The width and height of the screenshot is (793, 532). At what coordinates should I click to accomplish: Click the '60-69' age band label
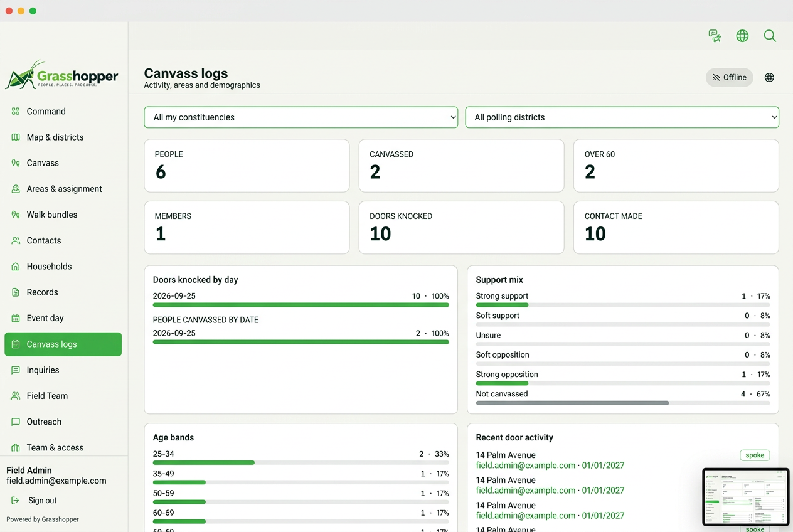point(164,513)
